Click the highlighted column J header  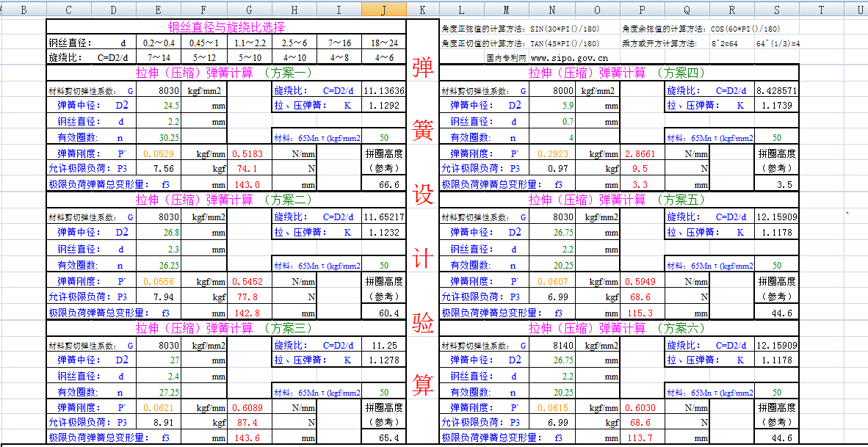[384, 10]
